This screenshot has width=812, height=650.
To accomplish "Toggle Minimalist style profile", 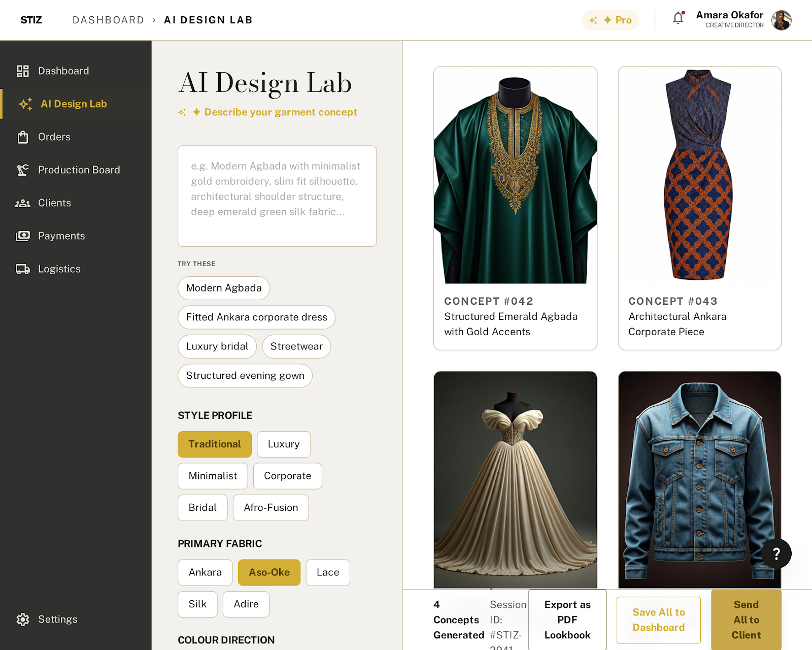I will coord(213,476).
